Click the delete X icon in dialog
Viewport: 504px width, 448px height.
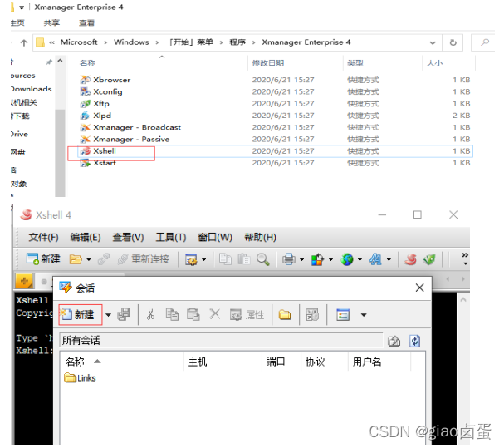point(214,314)
